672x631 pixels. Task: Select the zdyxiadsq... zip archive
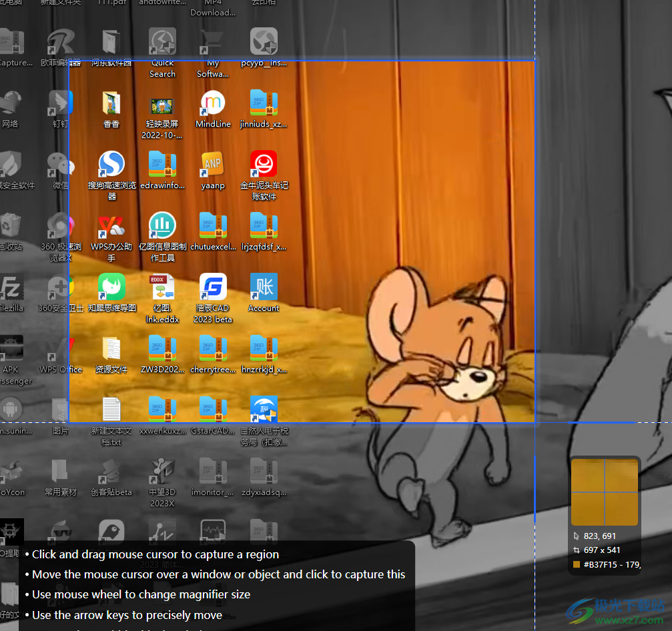pyautogui.click(x=264, y=471)
